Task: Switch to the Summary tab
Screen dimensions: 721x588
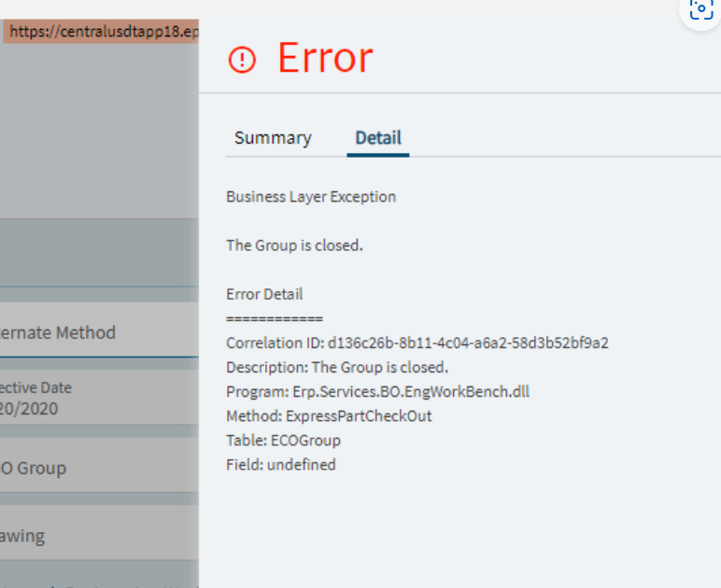Action: [x=273, y=138]
